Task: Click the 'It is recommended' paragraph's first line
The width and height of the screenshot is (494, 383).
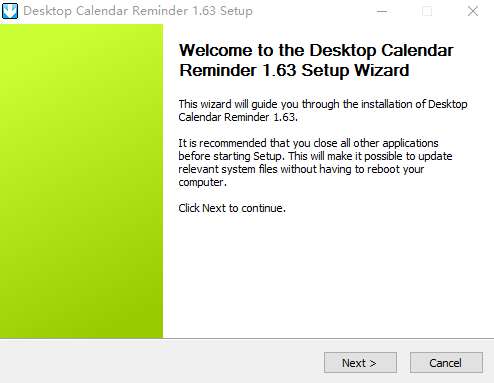Action: (x=308, y=143)
